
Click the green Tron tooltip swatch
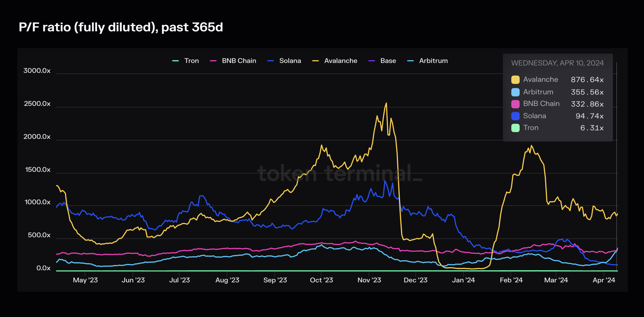point(515,128)
